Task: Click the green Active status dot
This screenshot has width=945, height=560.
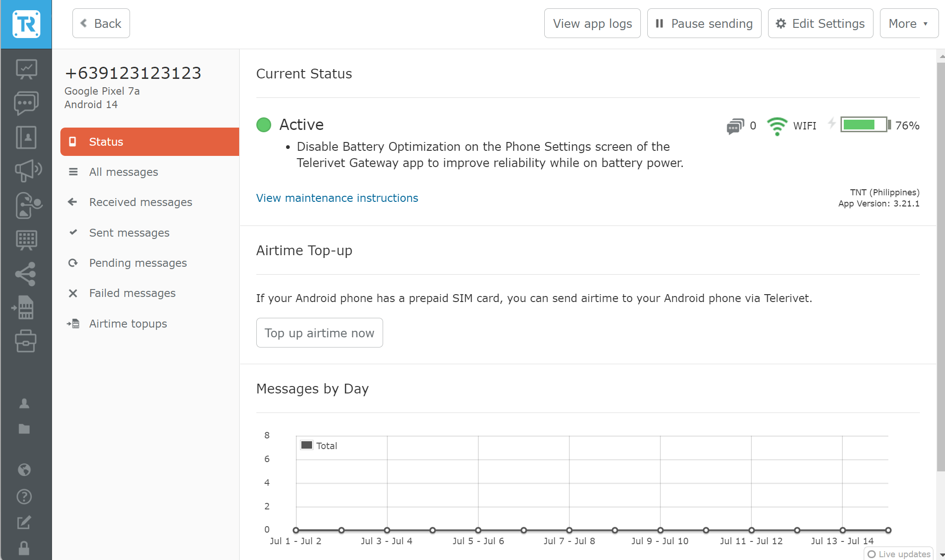Action: click(264, 125)
